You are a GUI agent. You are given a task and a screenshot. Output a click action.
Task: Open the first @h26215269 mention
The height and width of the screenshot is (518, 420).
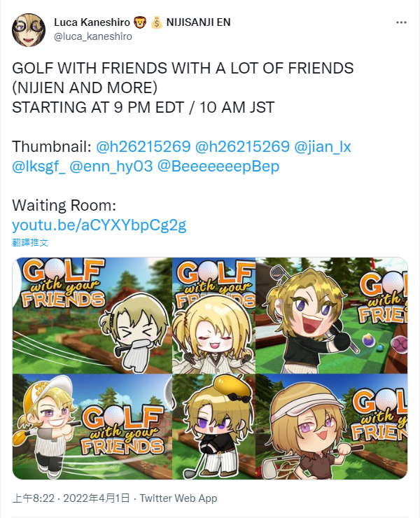(143, 146)
